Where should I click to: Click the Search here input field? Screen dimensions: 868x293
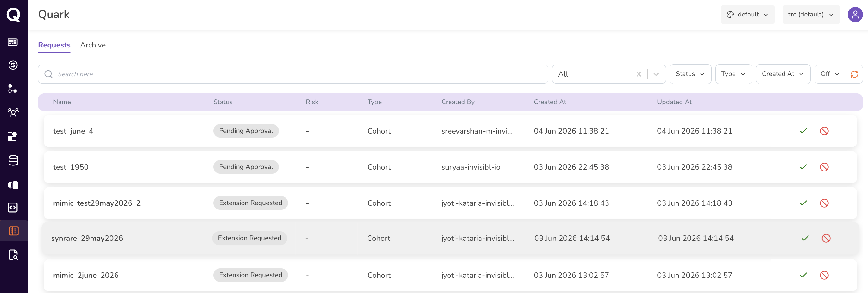pos(293,74)
